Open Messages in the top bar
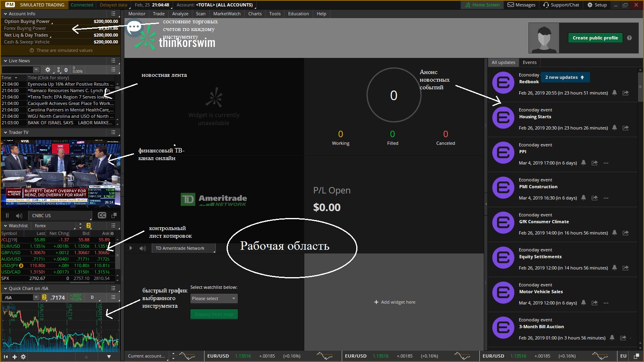The width and height of the screenshot is (644, 362). [522, 5]
